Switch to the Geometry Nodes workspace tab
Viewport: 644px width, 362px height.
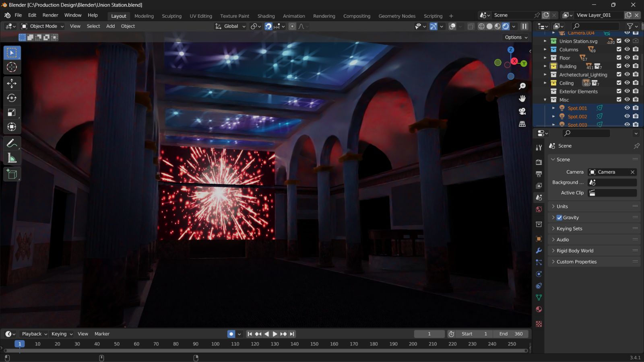tap(397, 16)
